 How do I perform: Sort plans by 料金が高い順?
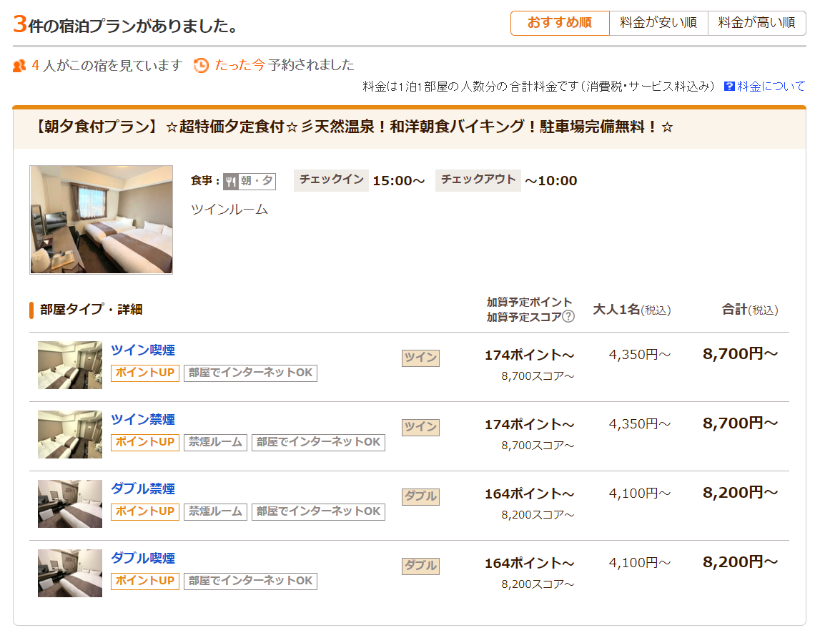[x=757, y=23]
